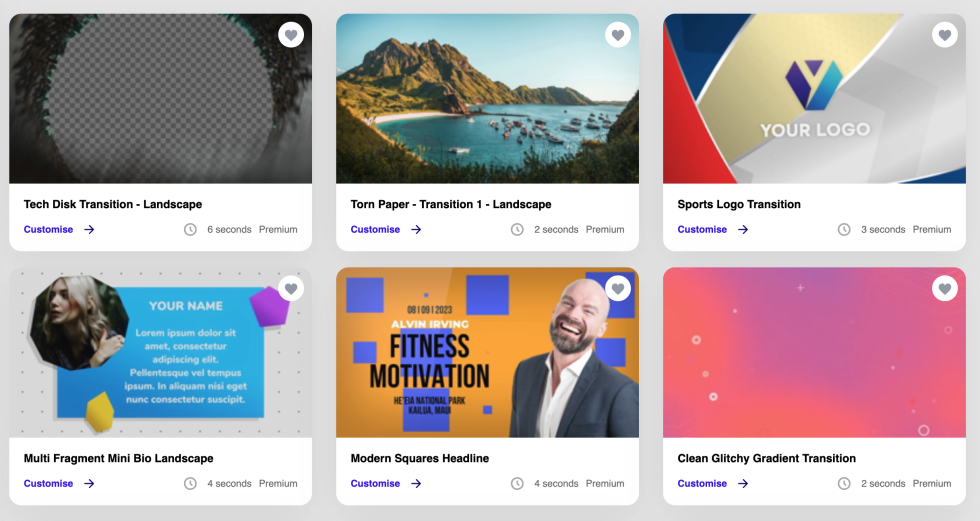The height and width of the screenshot is (521, 980).
Task: Open the Torn Paper island landscape thumbnail
Action: (x=488, y=99)
